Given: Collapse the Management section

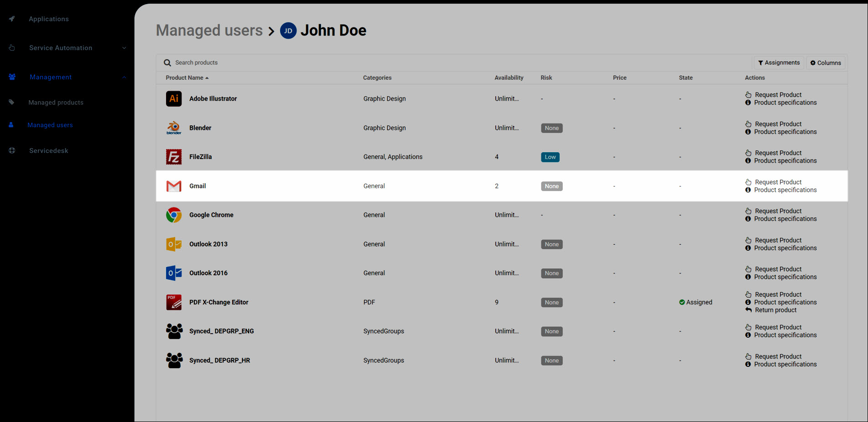Looking at the screenshot, I should point(124,77).
